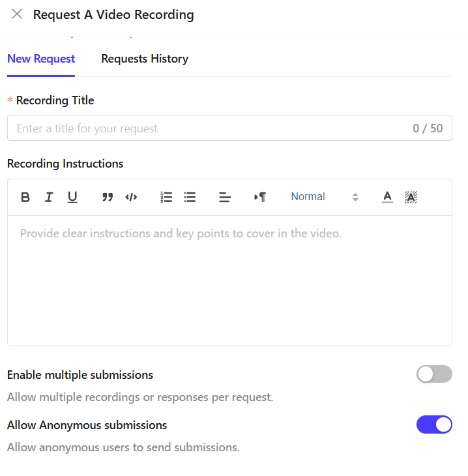The image size is (468, 476).
Task: Select the New Request tab
Action: 41,59
